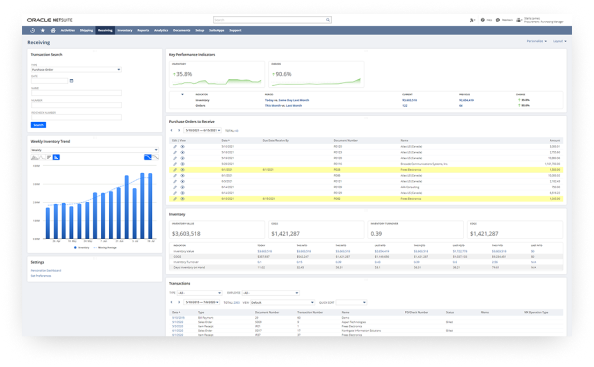Image resolution: width=594 pixels, height=367 pixels.
Task: Go to next page in Purchase Orders
Action: tap(179, 130)
